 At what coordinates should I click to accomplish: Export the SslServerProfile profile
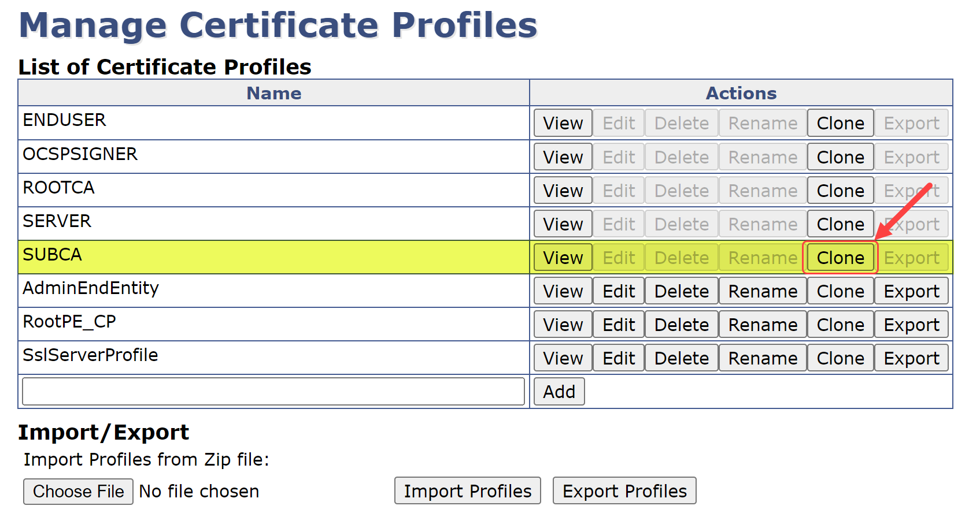point(911,358)
